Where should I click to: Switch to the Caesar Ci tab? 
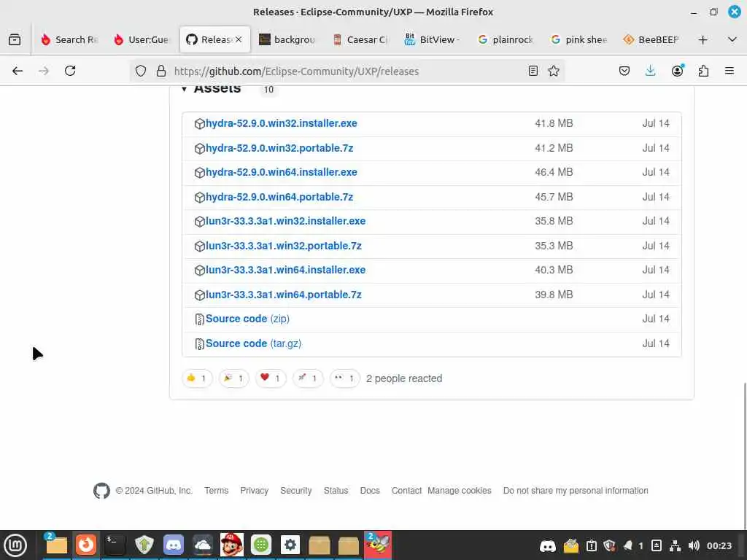click(x=360, y=39)
